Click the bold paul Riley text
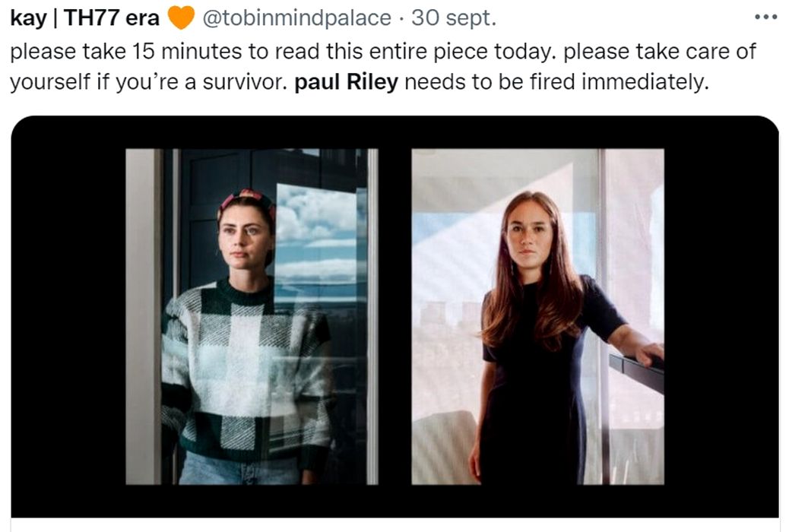The image size is (789, 532). (x=346, y=82)
